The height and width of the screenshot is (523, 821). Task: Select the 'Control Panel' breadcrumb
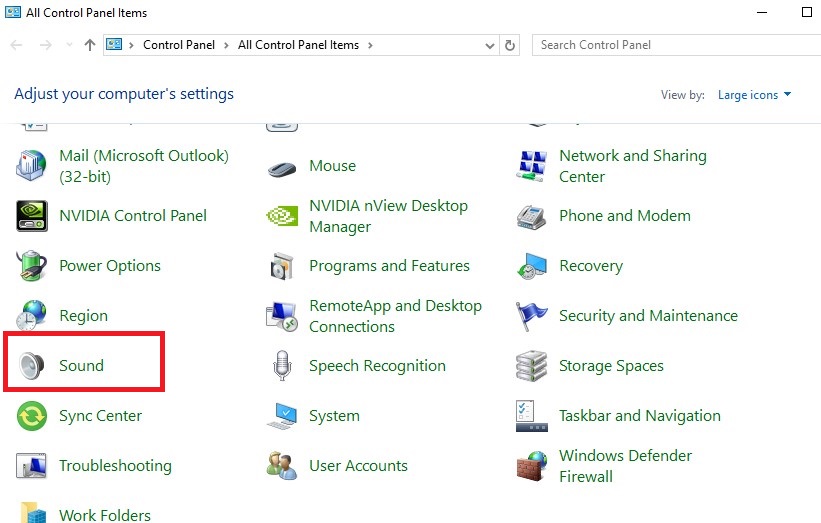coord(179,45)
